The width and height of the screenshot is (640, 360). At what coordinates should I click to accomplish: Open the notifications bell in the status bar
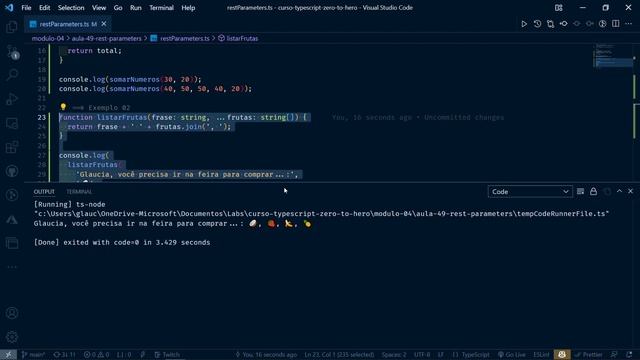[629, 355]
